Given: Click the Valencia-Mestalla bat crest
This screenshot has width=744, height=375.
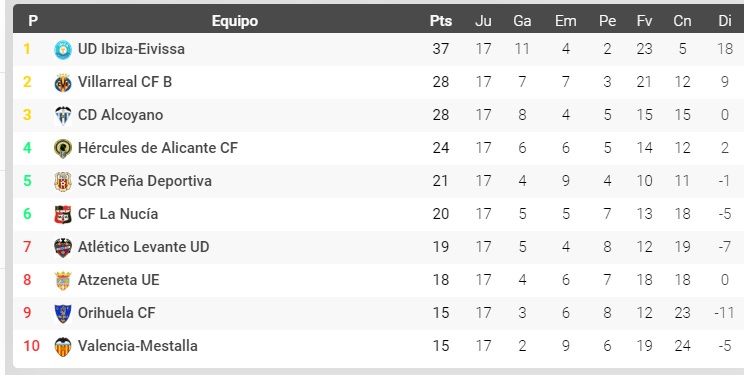Looking at the screenshot, I should 63,347.
